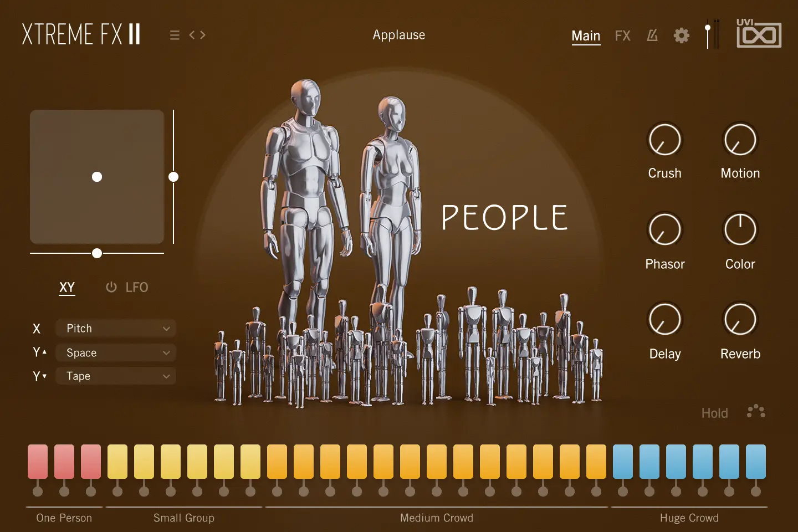Click the white dot inside the XY pad
798x532 pixels.
click(x=97, y=177)
